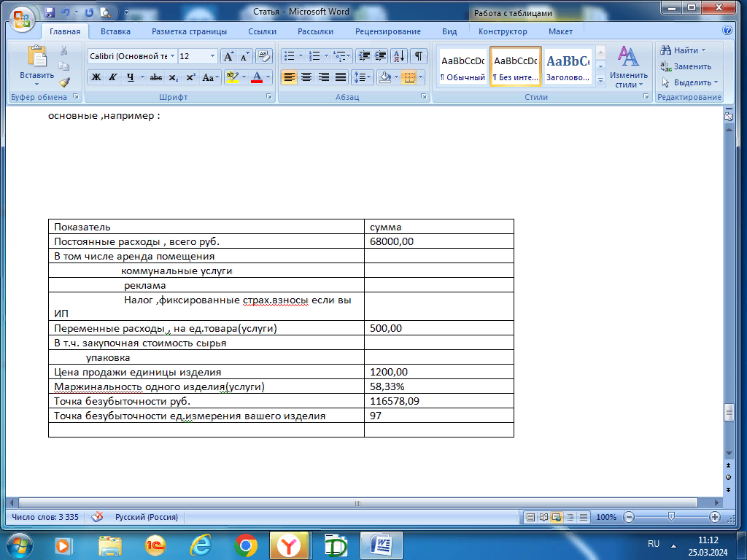The image size is (747, 560).
Task: Open Help with question mark icon
Action: [727, 31]
